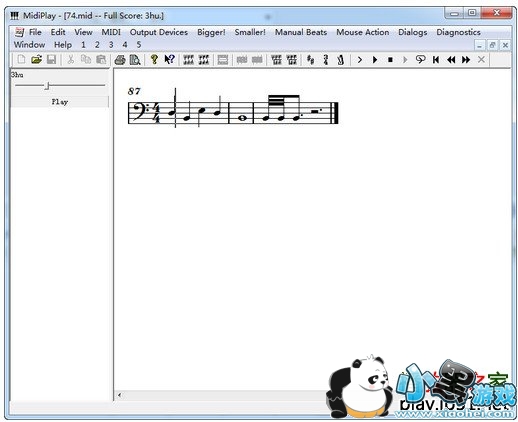Restore the inner score document window
This screenshot has width=518, height=422.
point(493,45)
